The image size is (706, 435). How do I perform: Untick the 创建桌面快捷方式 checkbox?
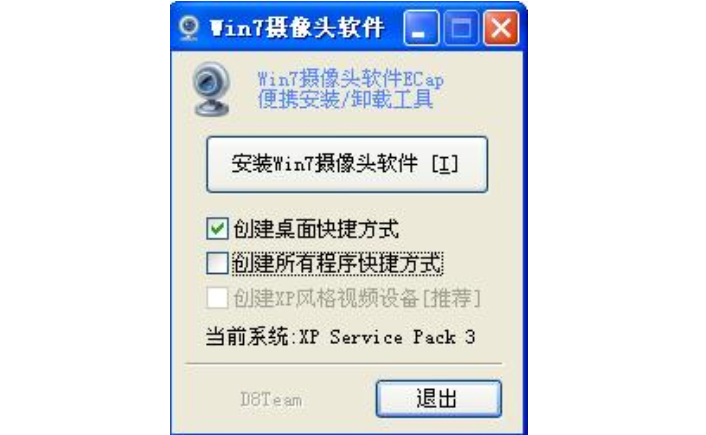pos(217,228)
